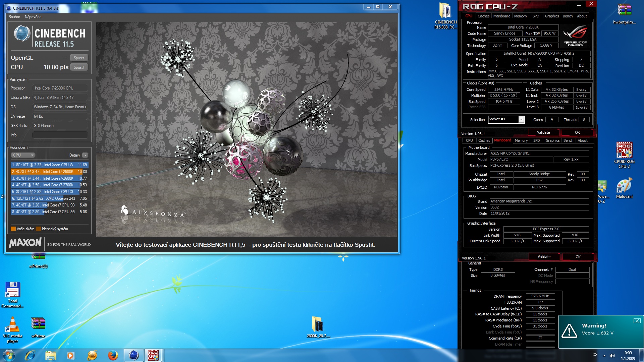
Task: Click the Identický systém legend swatch
Action: (x=38, y=229)
